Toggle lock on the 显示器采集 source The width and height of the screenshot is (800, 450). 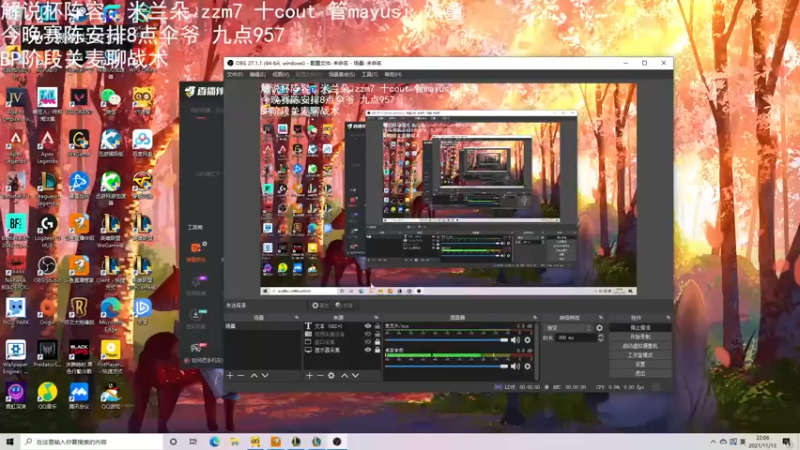(377, 350)
